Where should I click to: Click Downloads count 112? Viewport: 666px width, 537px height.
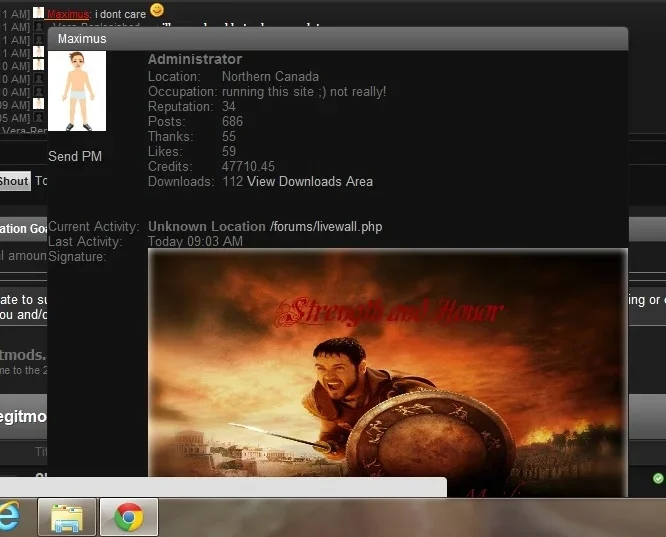232,181
